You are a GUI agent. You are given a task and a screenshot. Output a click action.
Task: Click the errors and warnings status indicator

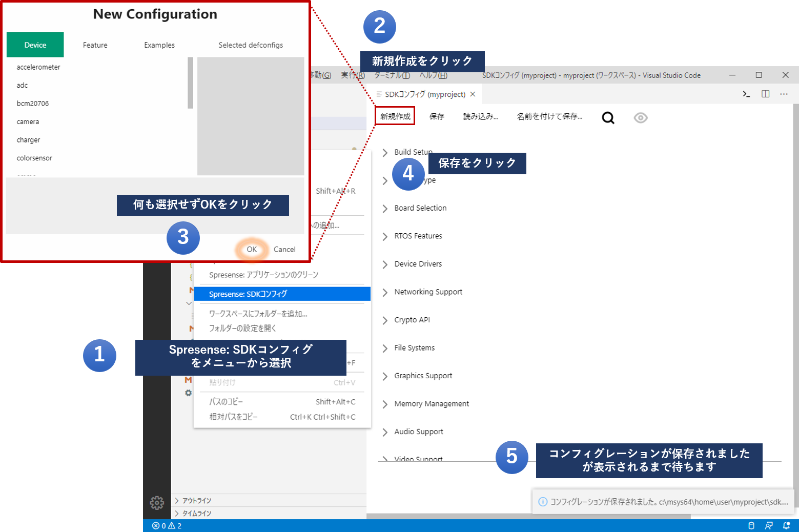click(167, 525)
